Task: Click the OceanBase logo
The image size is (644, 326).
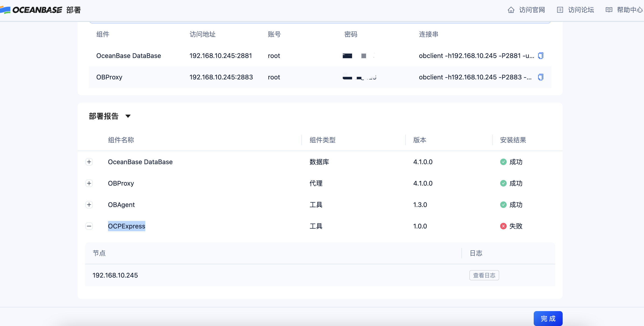Action: tap(31, 10)
